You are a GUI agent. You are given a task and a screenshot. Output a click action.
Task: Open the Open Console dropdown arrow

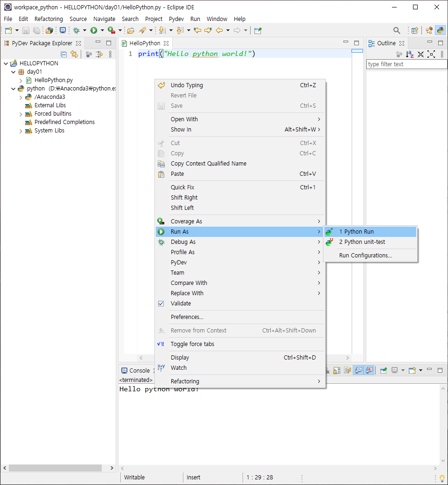420,371
